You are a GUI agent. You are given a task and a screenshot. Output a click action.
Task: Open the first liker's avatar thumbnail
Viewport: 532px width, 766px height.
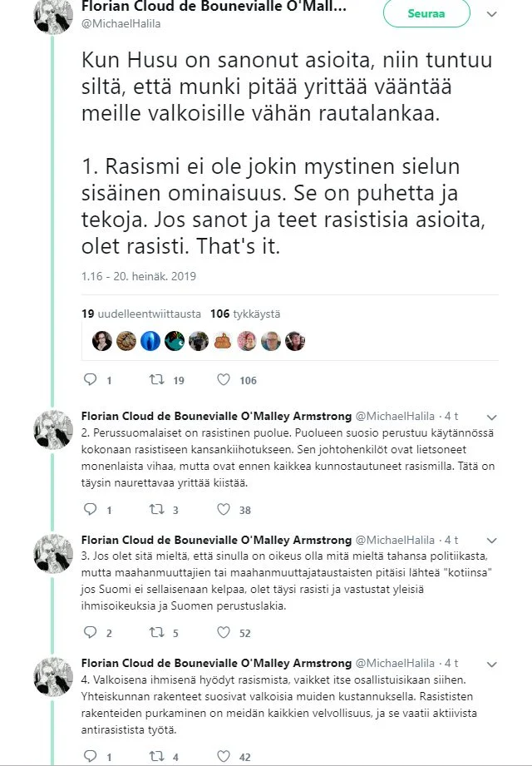103,341
